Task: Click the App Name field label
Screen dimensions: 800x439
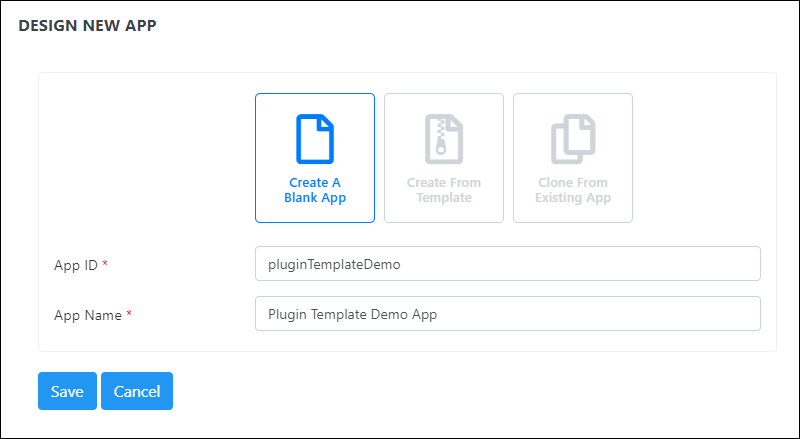Action: 88,315
